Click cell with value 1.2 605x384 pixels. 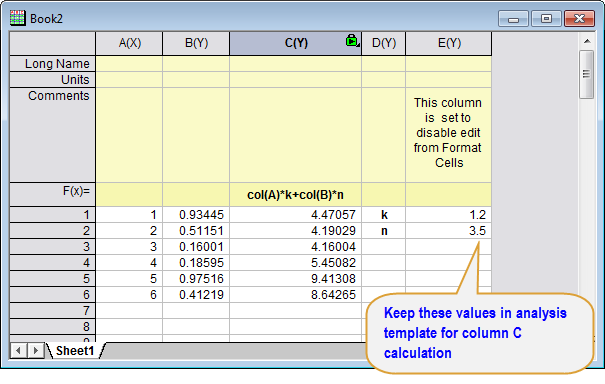449,215
